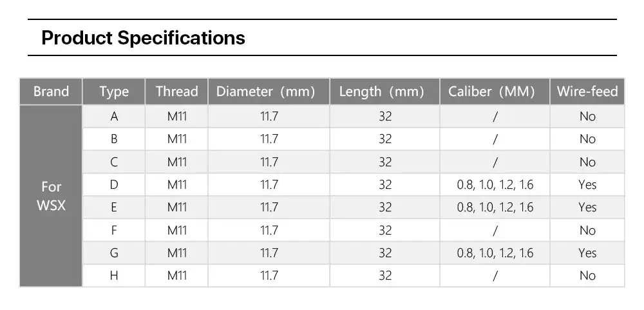Click the Product Specifications heading
This screenshot has width=644, height=310.
pos(144,38)
